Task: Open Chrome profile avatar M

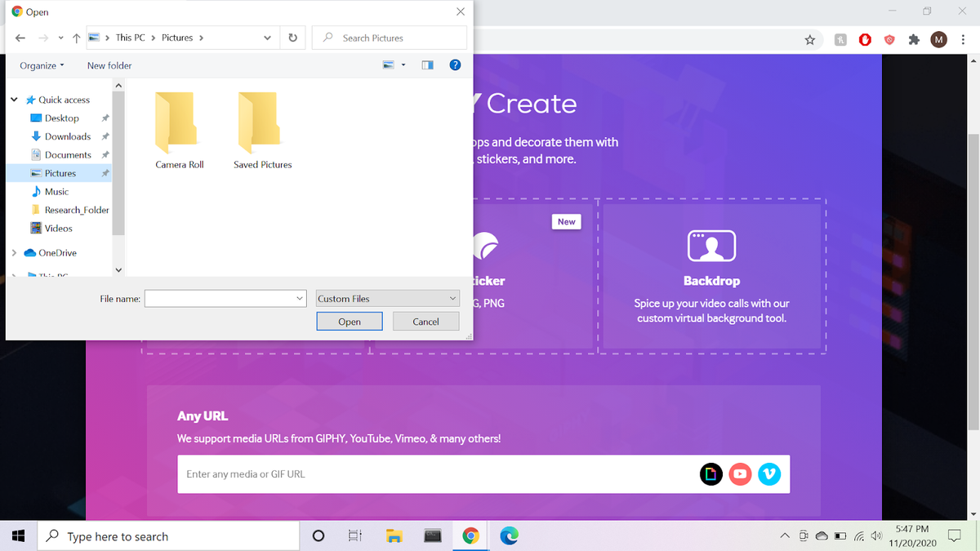Action: tap(938, 38)
